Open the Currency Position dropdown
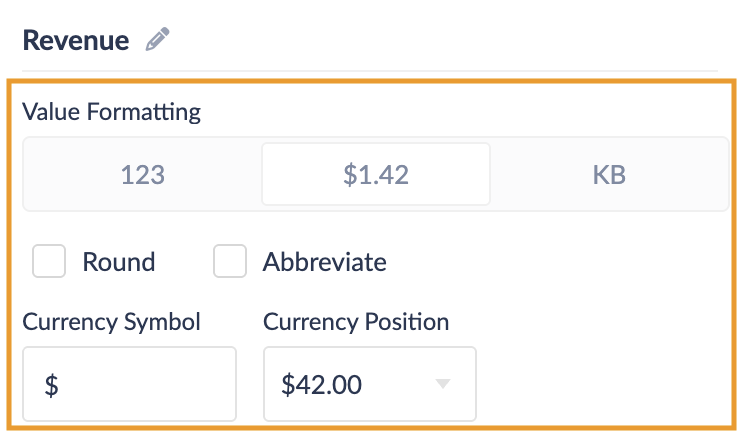The height and width of the screenshot is (442, 738). coord(369,384)
